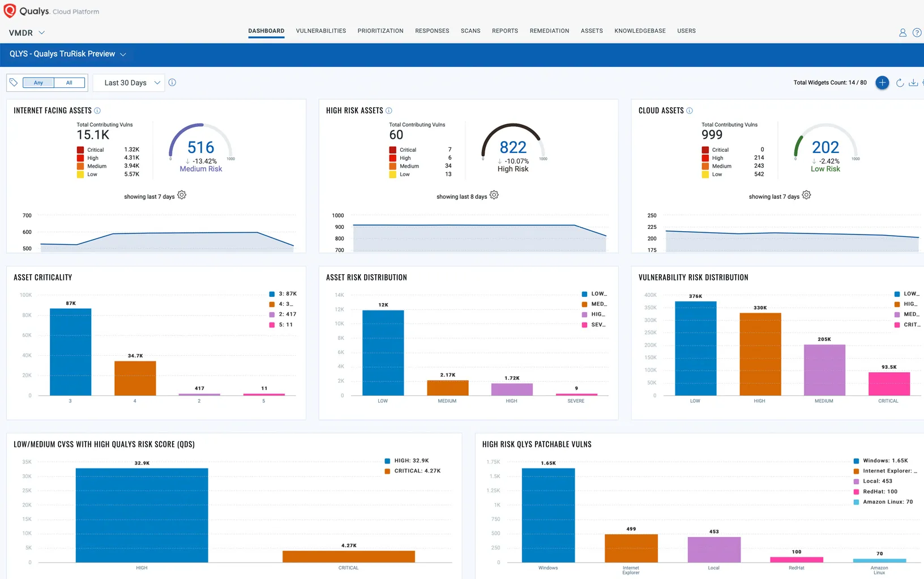The image size is (924, 579).
Task: Click the Windows bar in patchable vulns chart
Action: [x=548, y=514]
